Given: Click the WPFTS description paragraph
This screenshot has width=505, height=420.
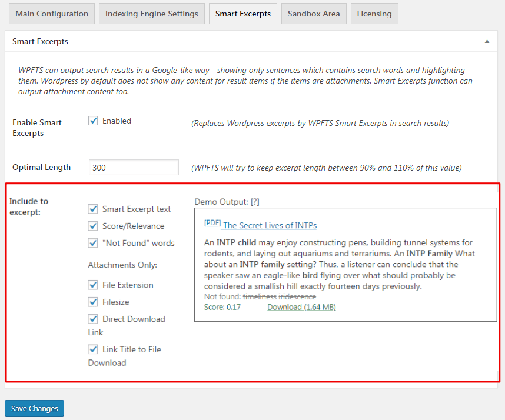Looking at the screenshot, I should click(245, 81).
